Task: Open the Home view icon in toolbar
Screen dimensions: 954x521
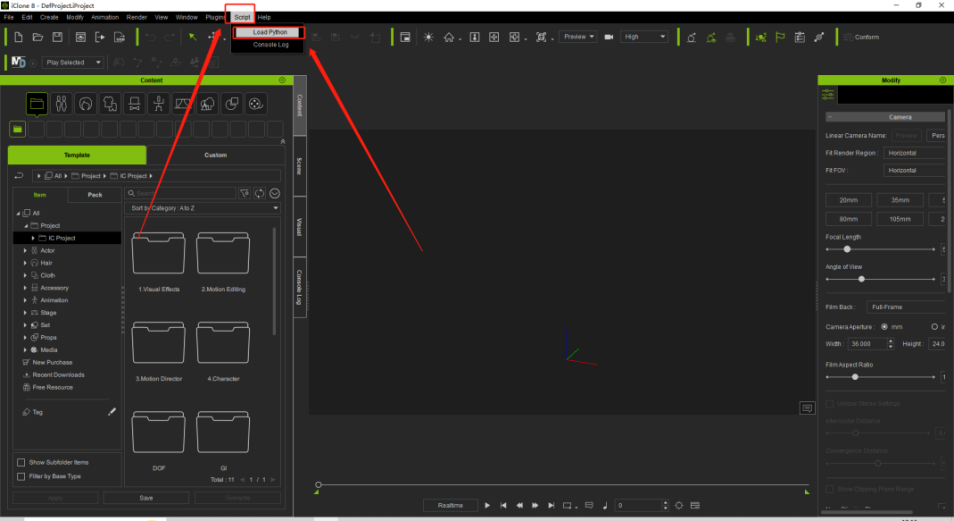Action: 448,37
